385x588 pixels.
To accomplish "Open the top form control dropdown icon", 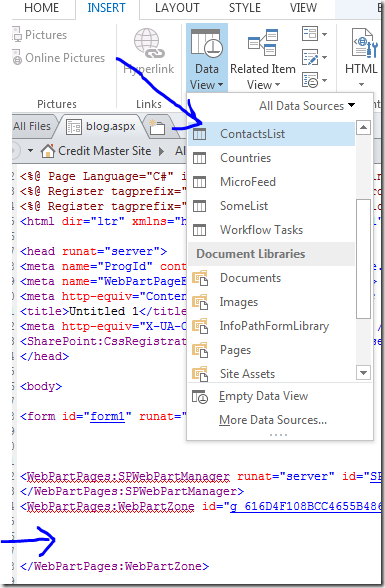I will (x=314, y=34).
